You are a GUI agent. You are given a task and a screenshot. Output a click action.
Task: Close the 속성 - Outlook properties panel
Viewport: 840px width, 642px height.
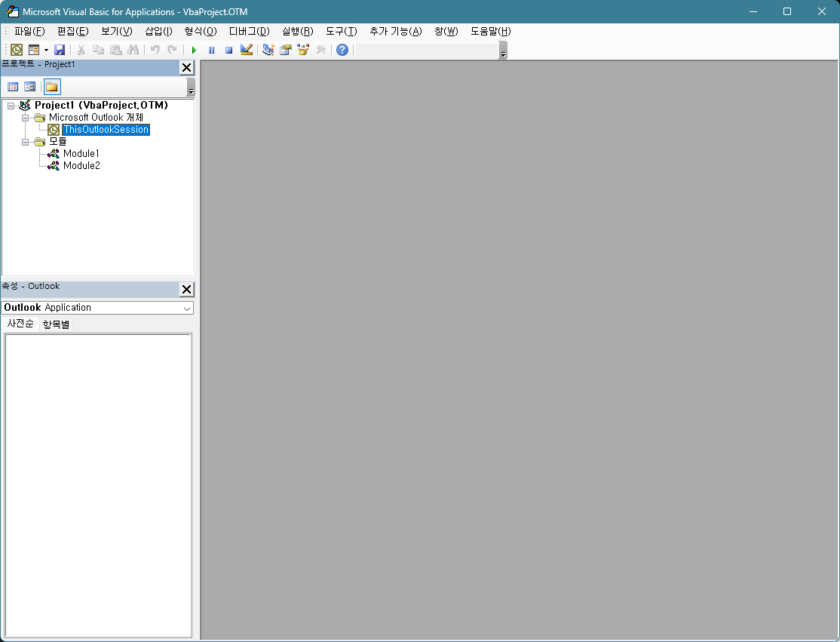click(x=186, y=290)
